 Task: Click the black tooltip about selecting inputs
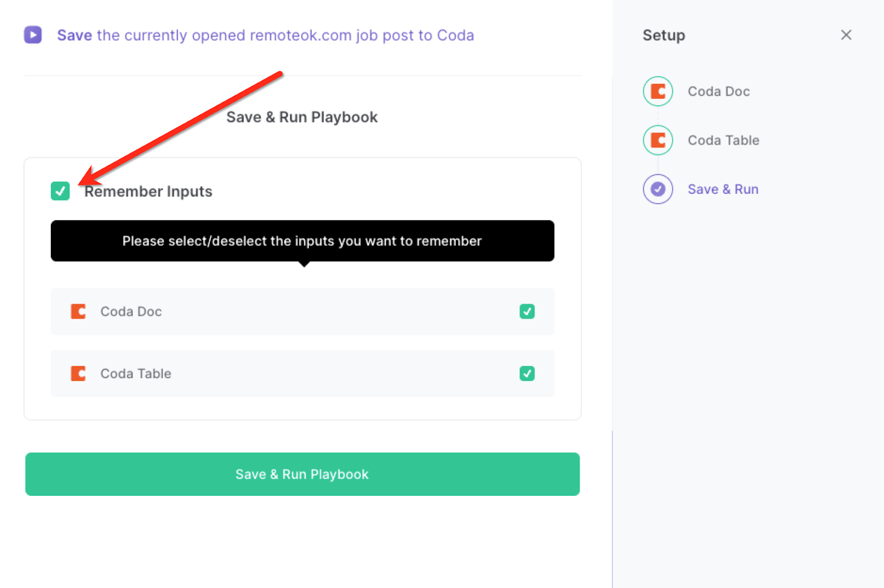302,241
